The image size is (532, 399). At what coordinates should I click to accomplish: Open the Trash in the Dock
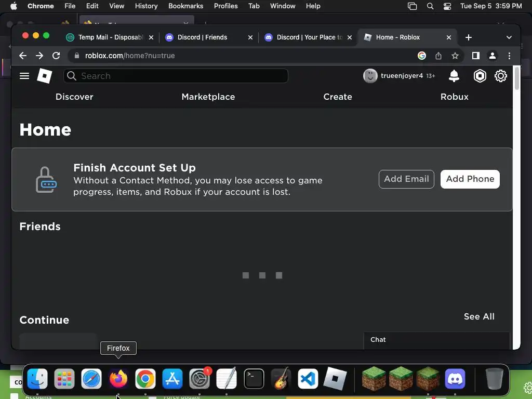[x=494, y=378]
